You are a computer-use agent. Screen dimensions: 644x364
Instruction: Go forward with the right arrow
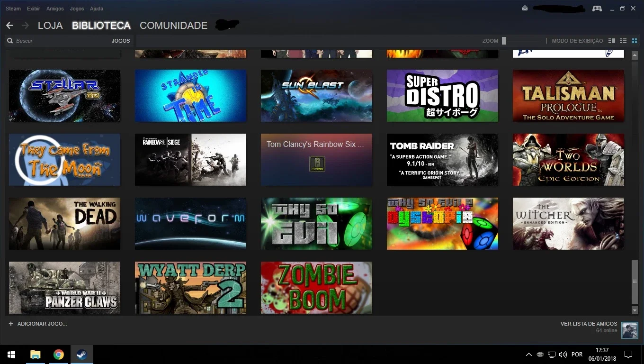25,25
